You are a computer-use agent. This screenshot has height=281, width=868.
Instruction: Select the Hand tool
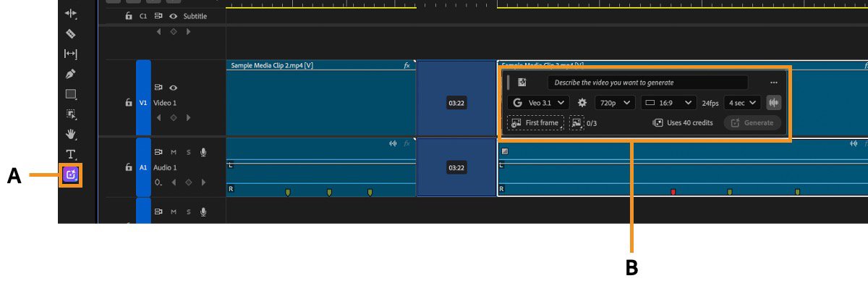click(71, 134)
